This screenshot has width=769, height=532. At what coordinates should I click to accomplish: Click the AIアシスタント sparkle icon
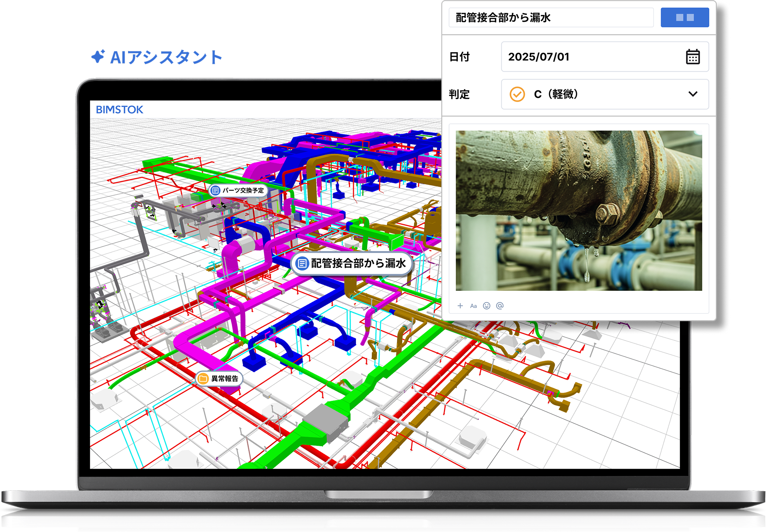98,57
